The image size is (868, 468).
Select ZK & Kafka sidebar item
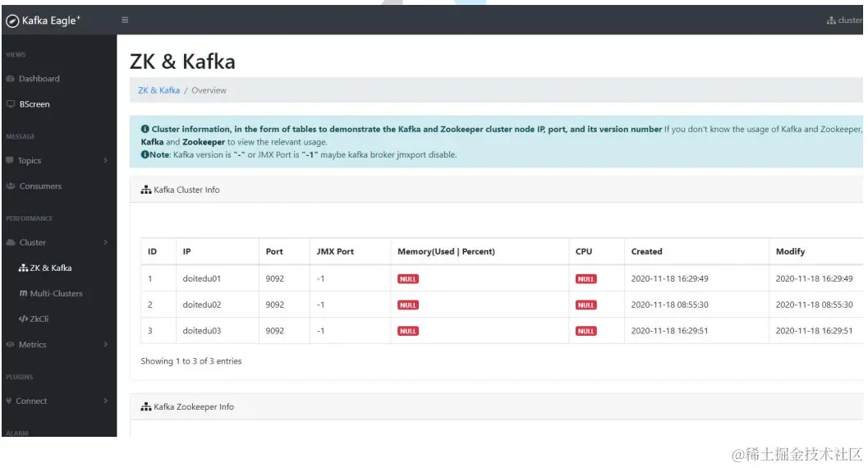pos(51,268)
